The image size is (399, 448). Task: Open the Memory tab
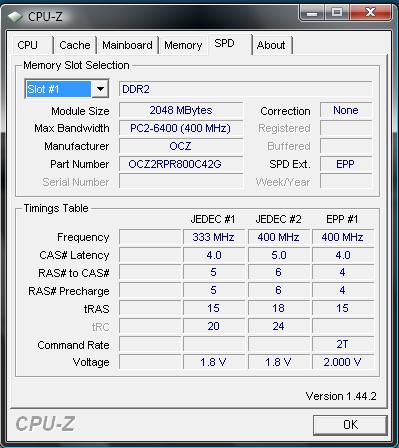pyautogui.click(x=183, y=45)
